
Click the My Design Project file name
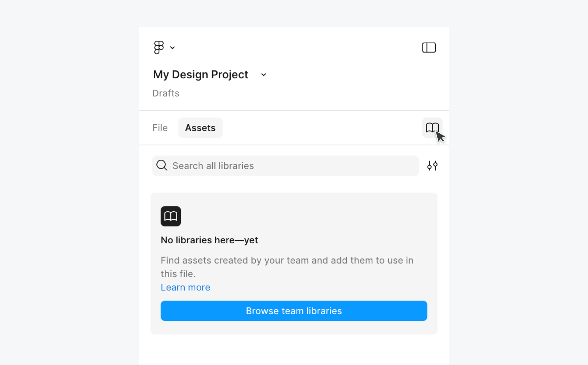(201, 75)
